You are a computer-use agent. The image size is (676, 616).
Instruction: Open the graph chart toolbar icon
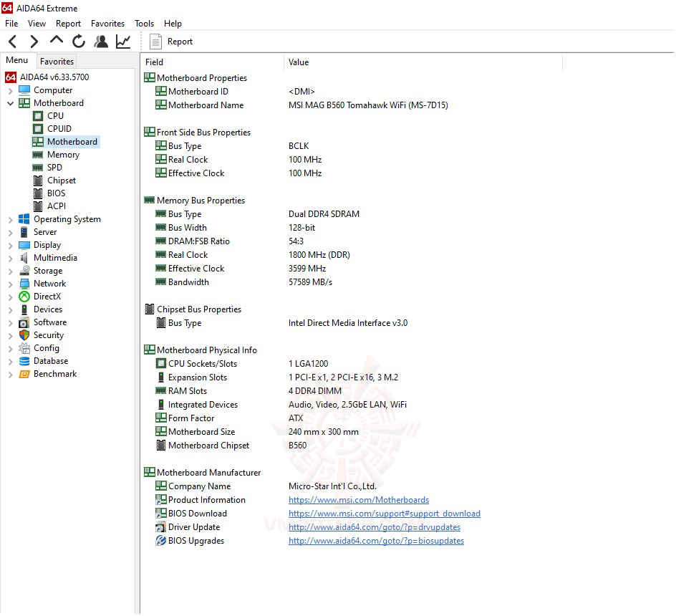[123, 42]
